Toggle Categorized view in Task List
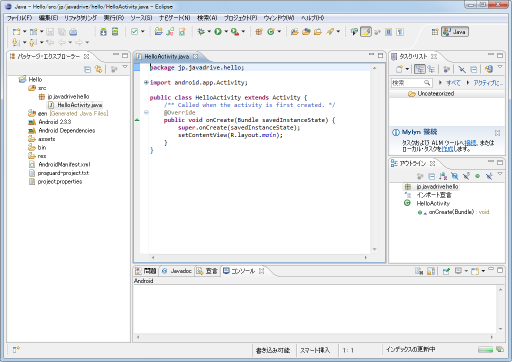Screen dimensions: 512x362 (x=420, y=69)
